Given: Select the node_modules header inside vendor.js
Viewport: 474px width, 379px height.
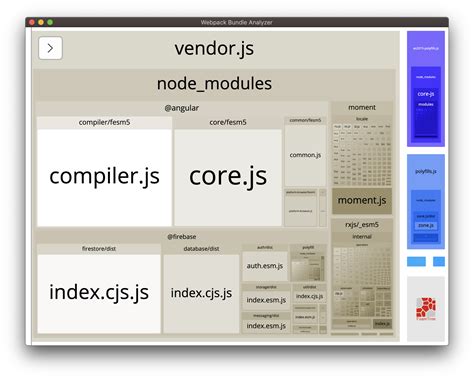Looking at the screenshot, I should (214, 83).
